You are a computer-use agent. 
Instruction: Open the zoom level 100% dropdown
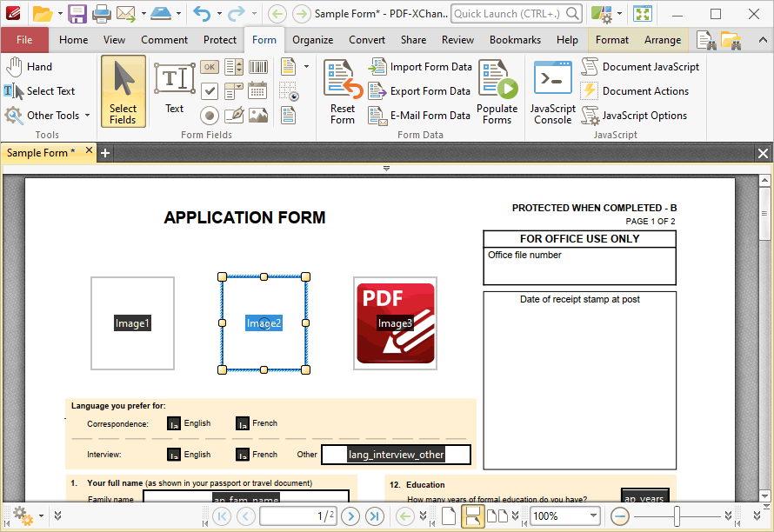pos(593,516)
